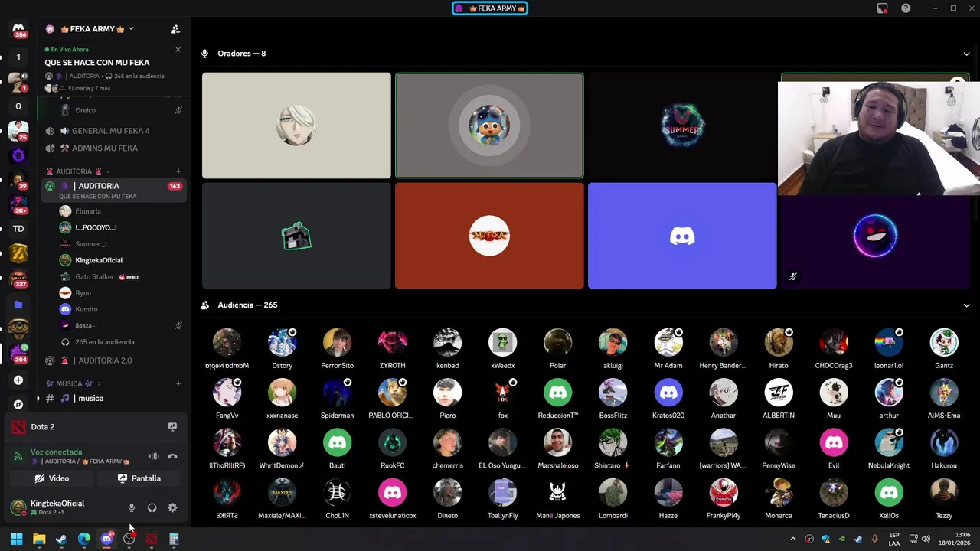Open the help icon in title bar
Viewport: 980px width, 551px height.
point(906,8)
